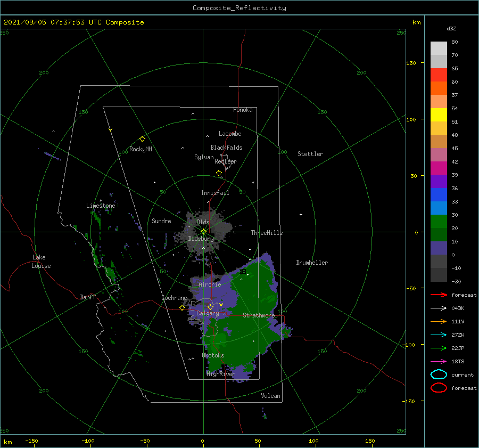
Task: Click the light grey 70–80 dBZ swatch
Action: (439, 48)
